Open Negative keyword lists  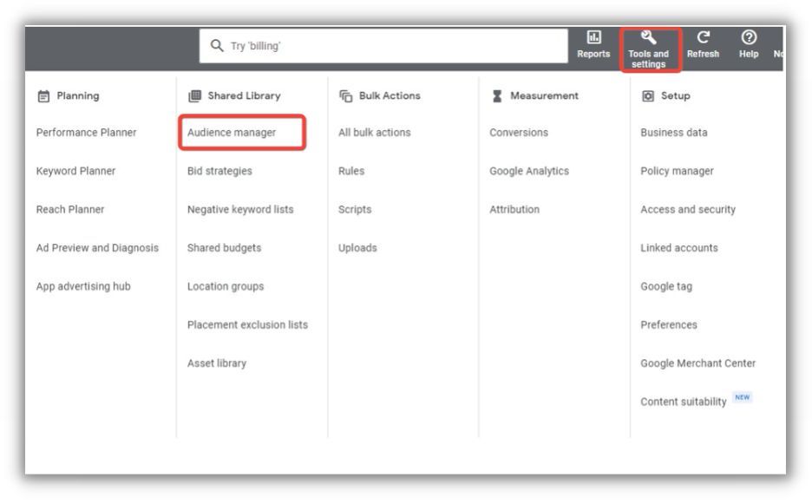(240, 209)
